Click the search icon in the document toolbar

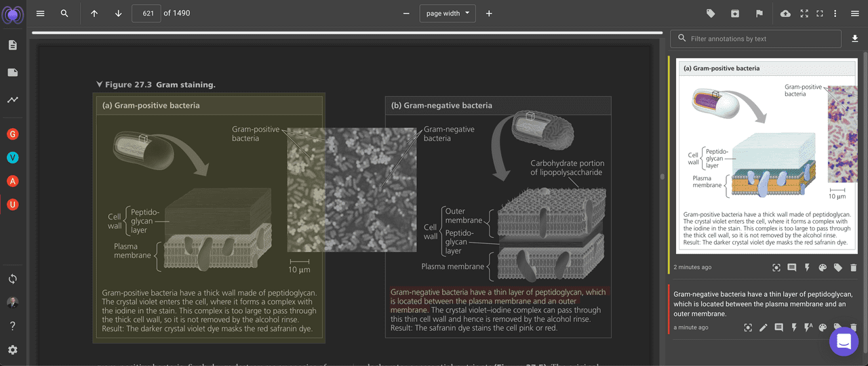coord(64,14)
